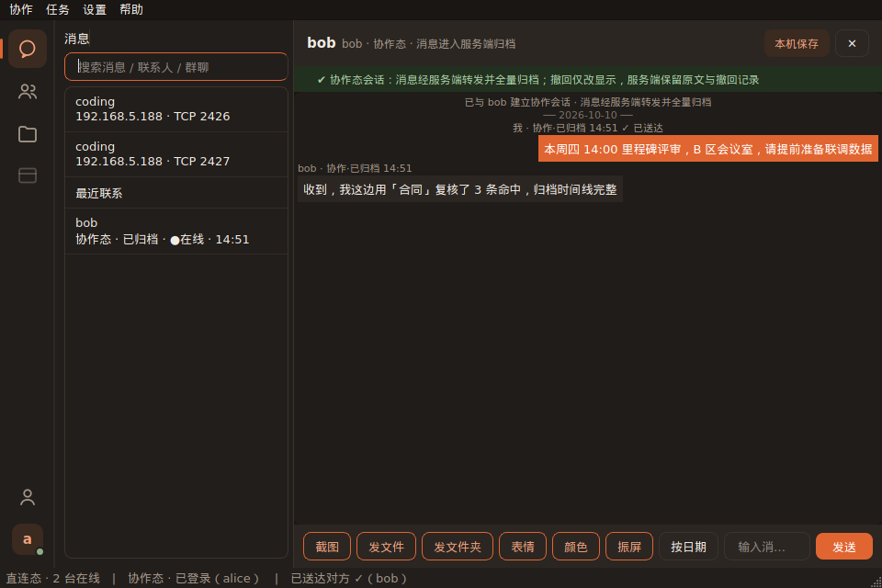Select coding entry with TCP 2427
882x588 pixels.
[x=176, y=154]
